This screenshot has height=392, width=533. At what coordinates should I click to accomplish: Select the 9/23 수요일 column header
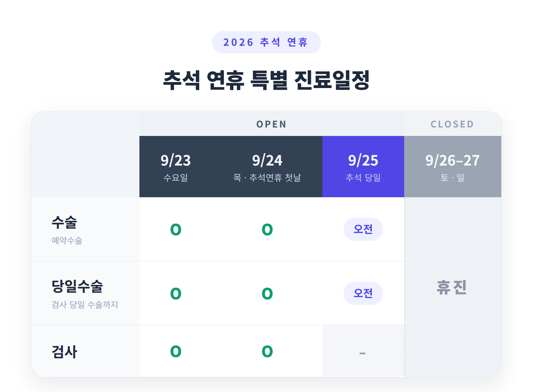(176, 167)
